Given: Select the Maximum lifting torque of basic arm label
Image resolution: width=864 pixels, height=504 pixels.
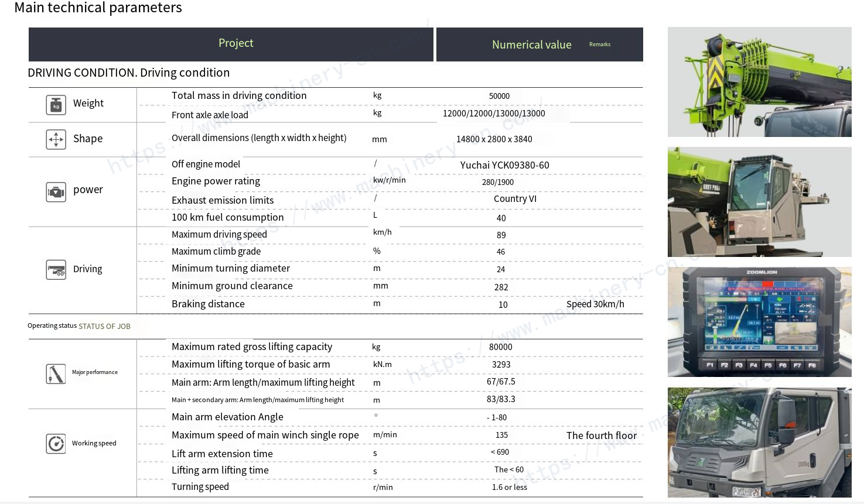Looking at the screenshot, I should click(251, 365).
